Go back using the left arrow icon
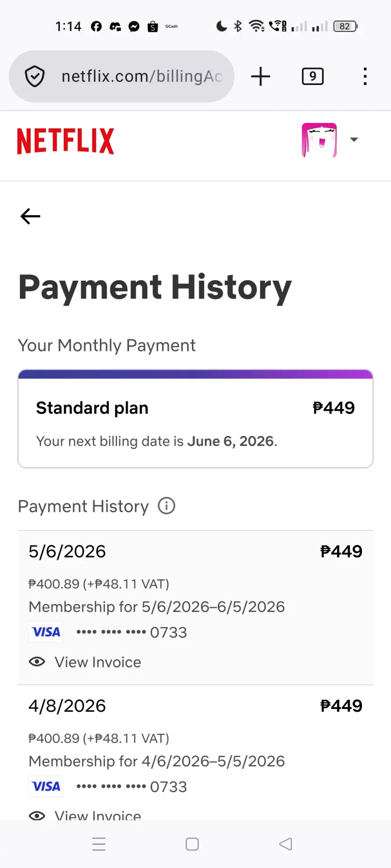The height and width of the screenshot is (868, 391). click(x=30, y=217)
